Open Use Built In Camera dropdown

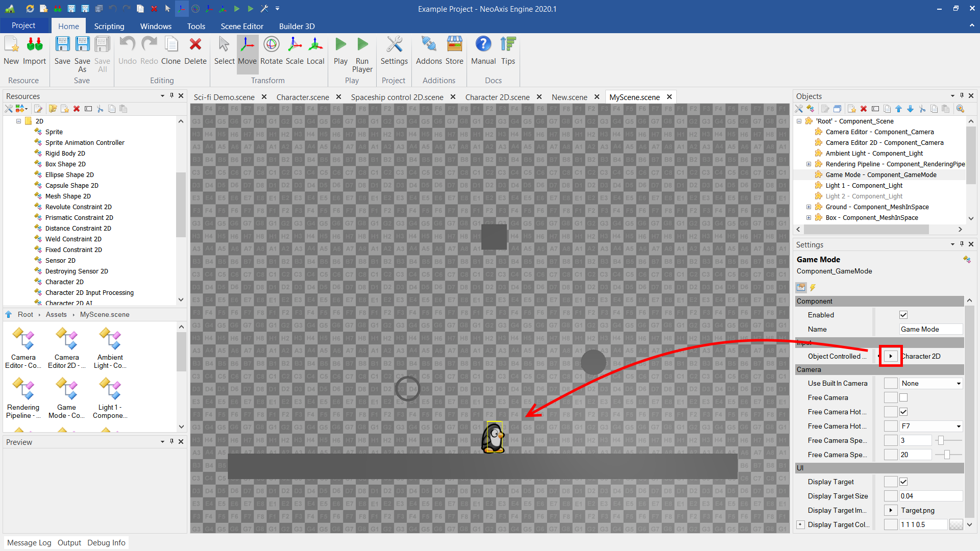(x=958, y=384)
